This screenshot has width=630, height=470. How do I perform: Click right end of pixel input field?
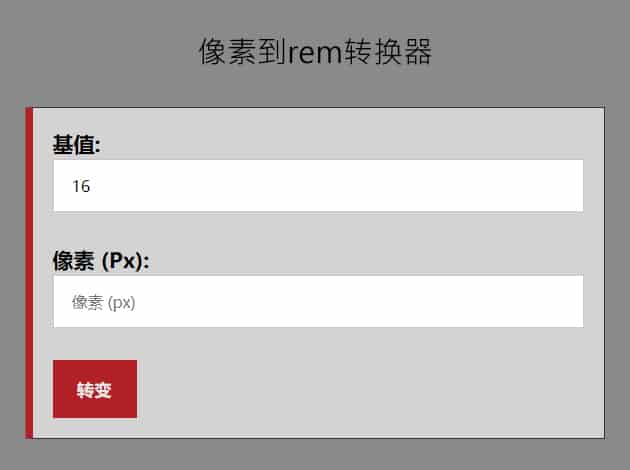pos(565,302)
